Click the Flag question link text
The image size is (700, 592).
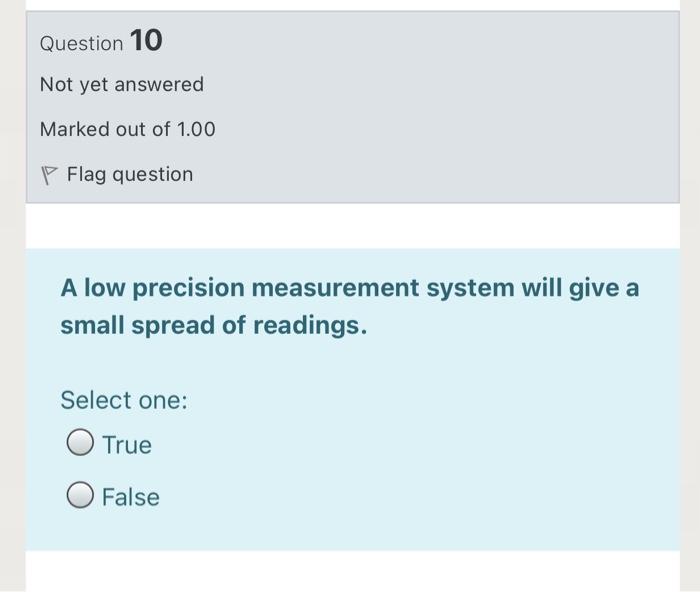pyautogui.click(x=129, y=174)
